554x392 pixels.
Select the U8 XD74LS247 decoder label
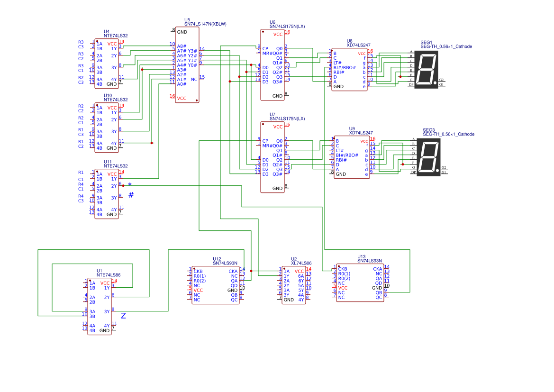point(359,43)
